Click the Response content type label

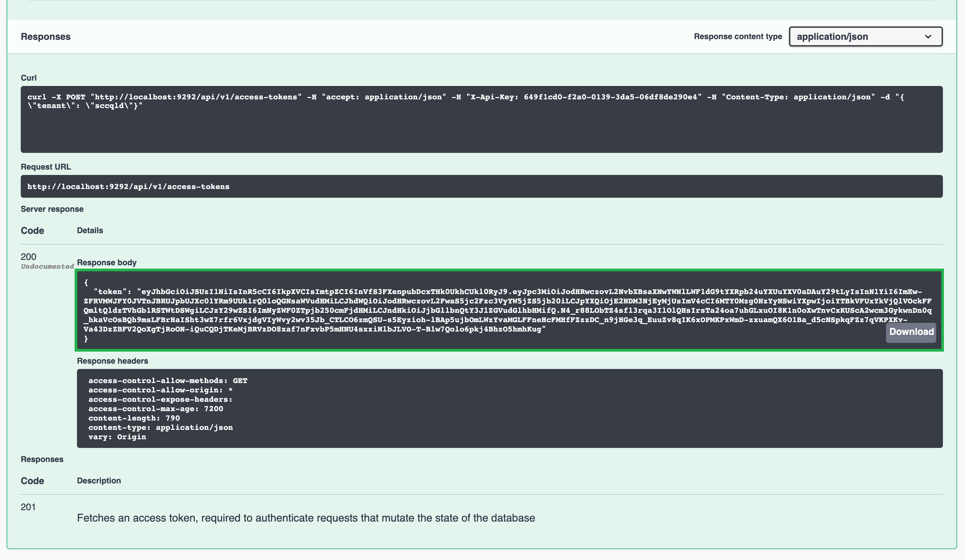point(738,36)
